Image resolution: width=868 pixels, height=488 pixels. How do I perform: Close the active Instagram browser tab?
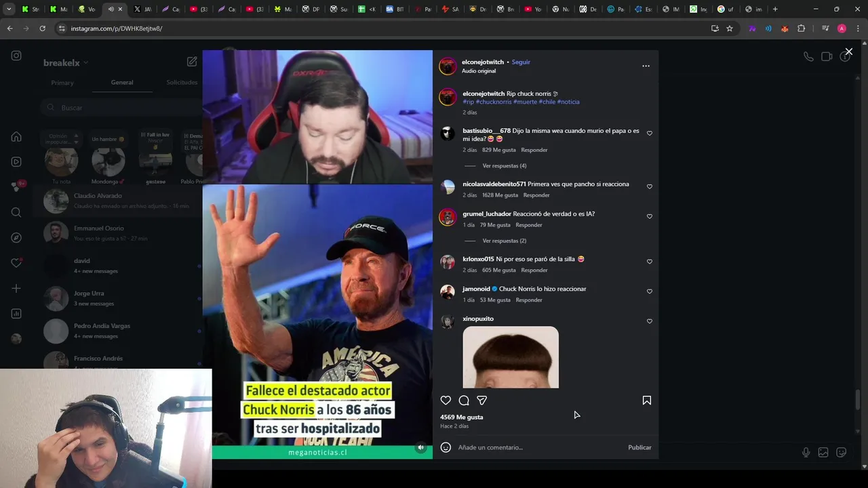tap(120, 9)
